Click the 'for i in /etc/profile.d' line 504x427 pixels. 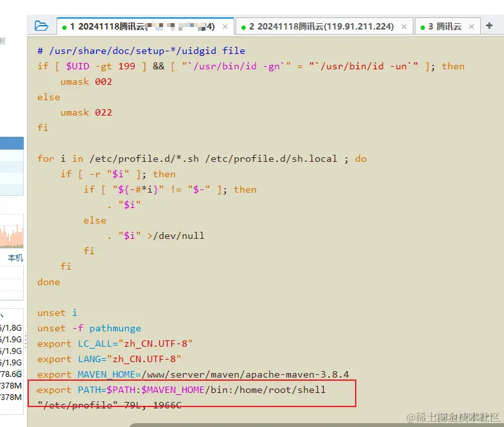click(202, 159)
